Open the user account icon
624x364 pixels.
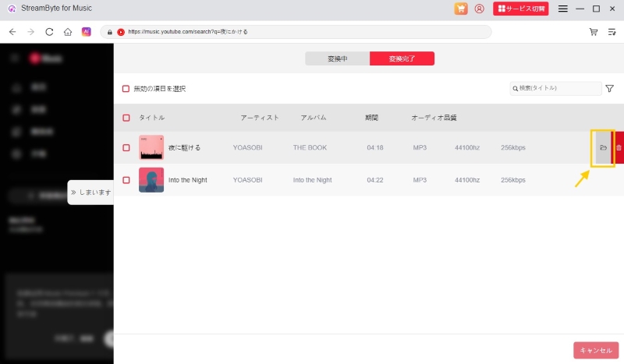point(479,9)
